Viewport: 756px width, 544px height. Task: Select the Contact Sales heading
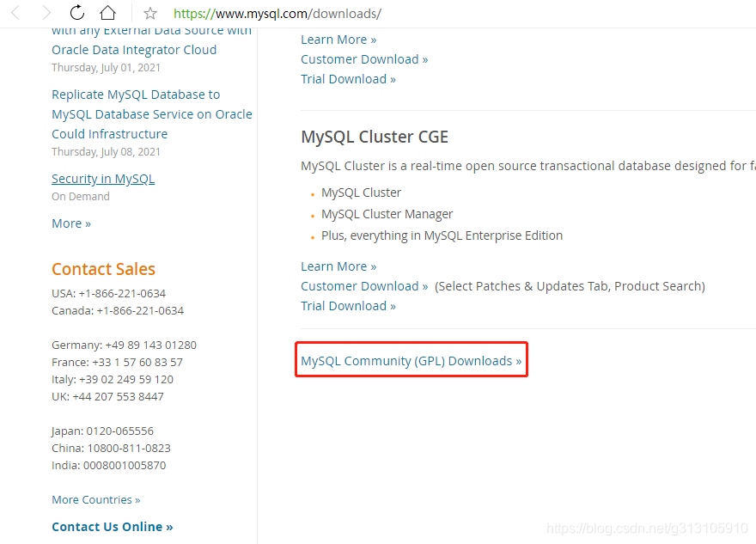click(103, 269)
